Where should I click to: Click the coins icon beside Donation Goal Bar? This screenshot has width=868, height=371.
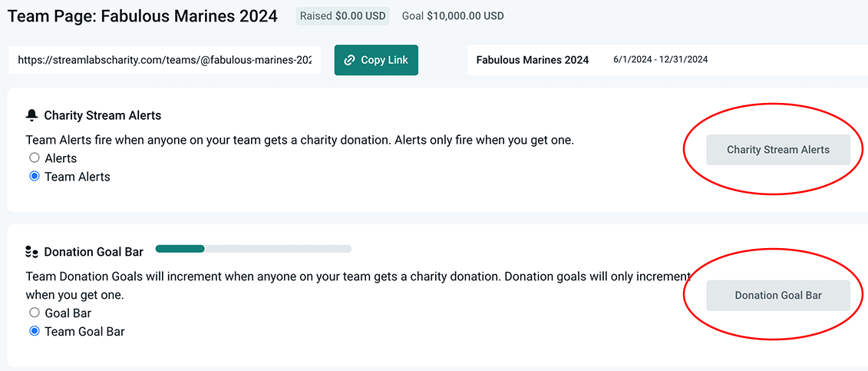click(31, 252)
